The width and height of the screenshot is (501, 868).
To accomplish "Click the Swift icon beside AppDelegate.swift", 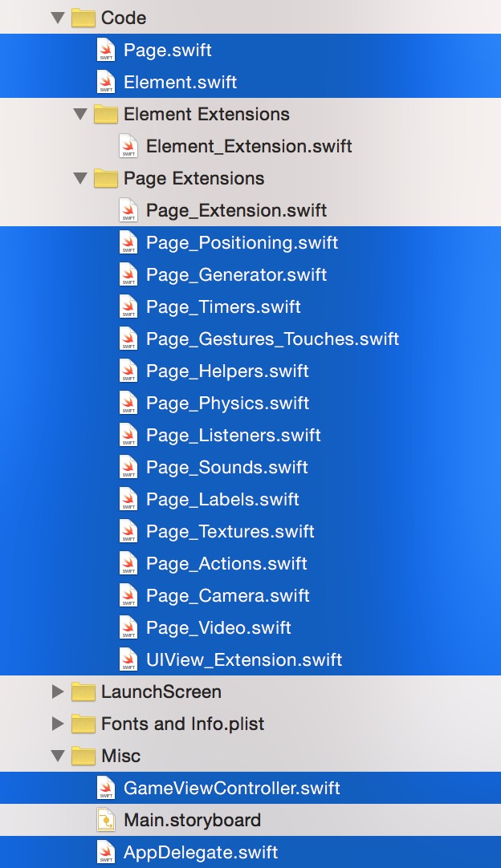I will coord(105,853).
